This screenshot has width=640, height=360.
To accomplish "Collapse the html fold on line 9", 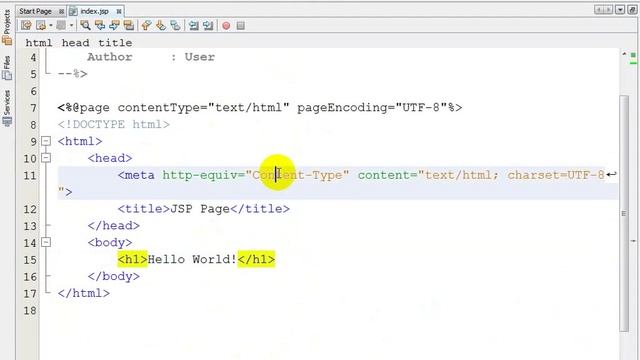I will [x=46, y=141].
